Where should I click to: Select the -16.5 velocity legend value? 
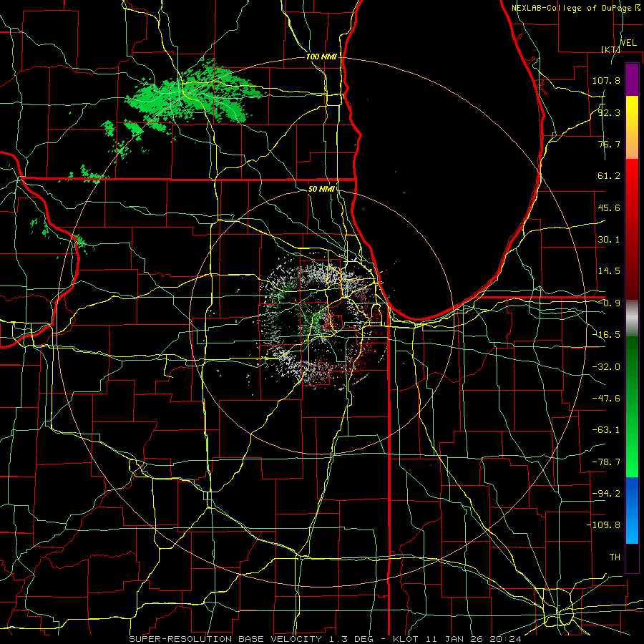pyautogui.click(x=606, y=335)
